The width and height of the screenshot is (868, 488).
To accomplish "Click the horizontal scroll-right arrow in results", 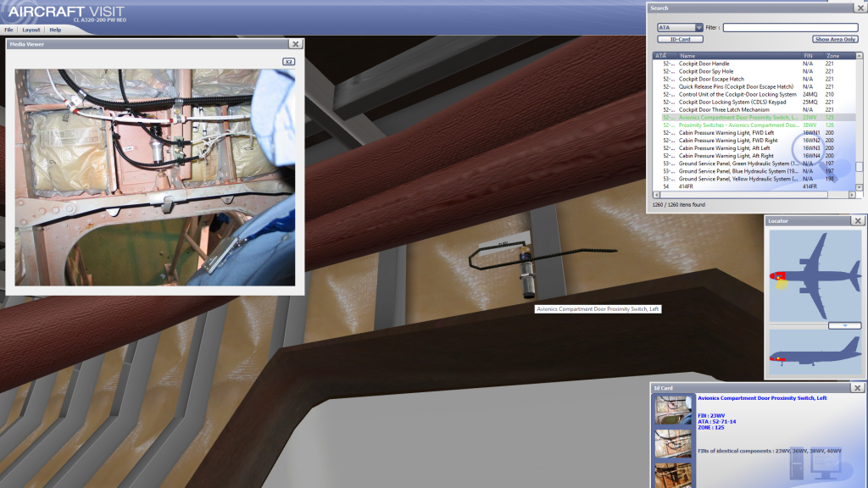I will (x=852, y=195).
